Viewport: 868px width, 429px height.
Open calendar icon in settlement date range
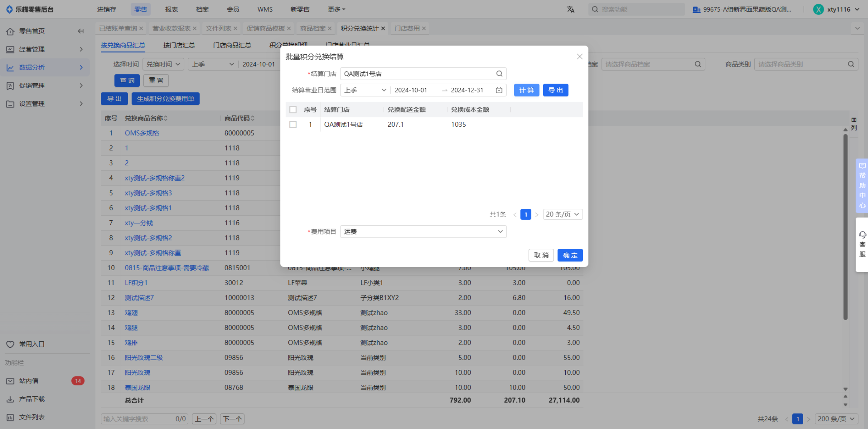[x=499, y=90]
